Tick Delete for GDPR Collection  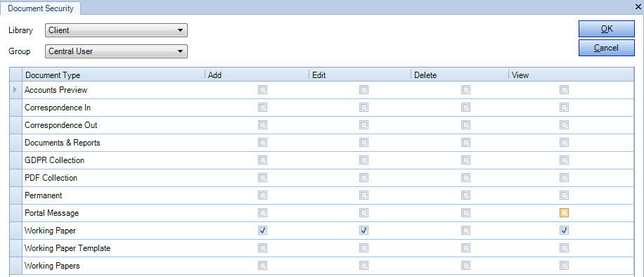(x=465, y=160)
